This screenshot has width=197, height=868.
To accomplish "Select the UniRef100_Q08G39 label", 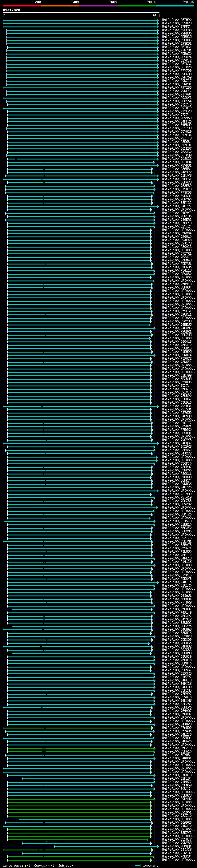I will coord(177,159).
